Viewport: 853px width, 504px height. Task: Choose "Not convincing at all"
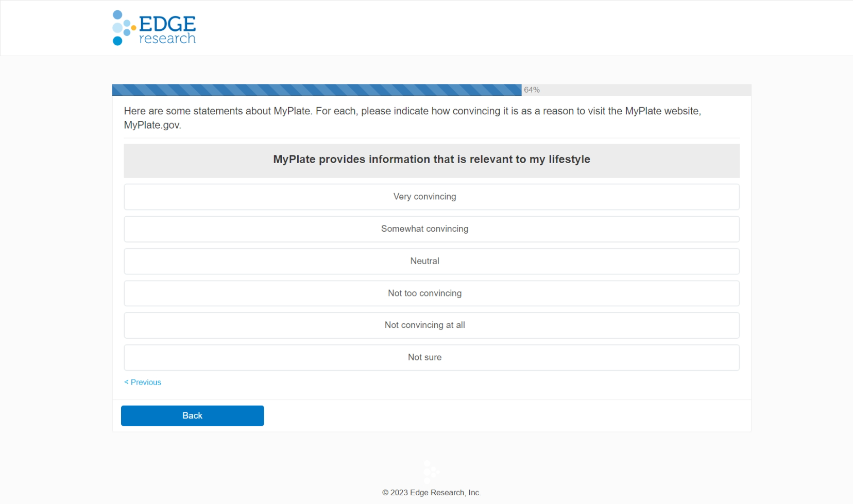tap(432, 325)
